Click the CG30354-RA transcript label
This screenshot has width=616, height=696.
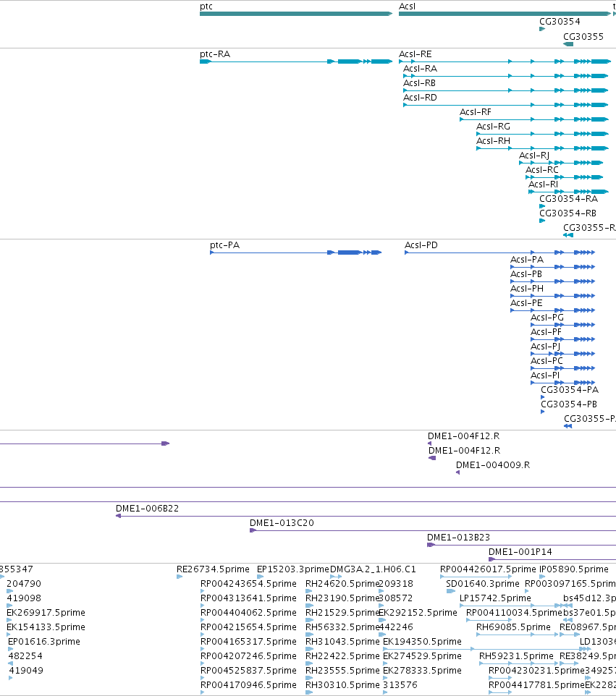click(x=568, y=198)
